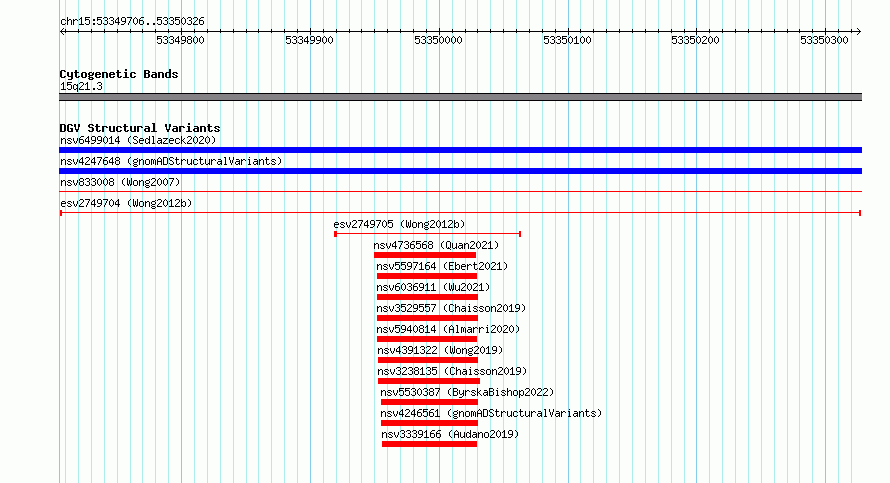Click the nsv4391322 (Wong2019) variant label

pyautogui.click(x=440, y=350)
